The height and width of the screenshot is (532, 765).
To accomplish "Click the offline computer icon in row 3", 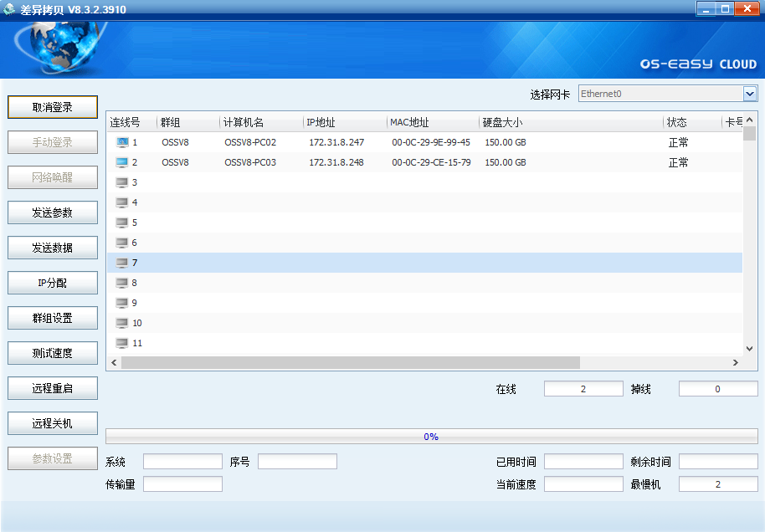I will 122,182.
